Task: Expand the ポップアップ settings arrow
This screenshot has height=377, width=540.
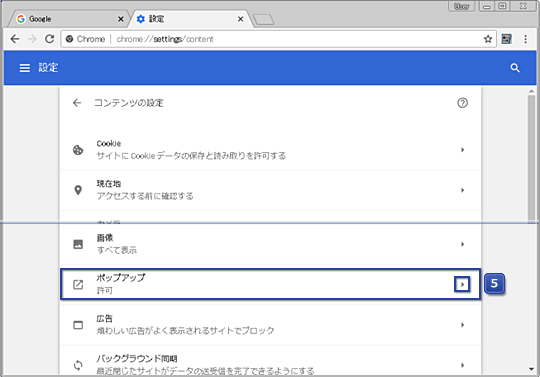Action: (462, 284)
